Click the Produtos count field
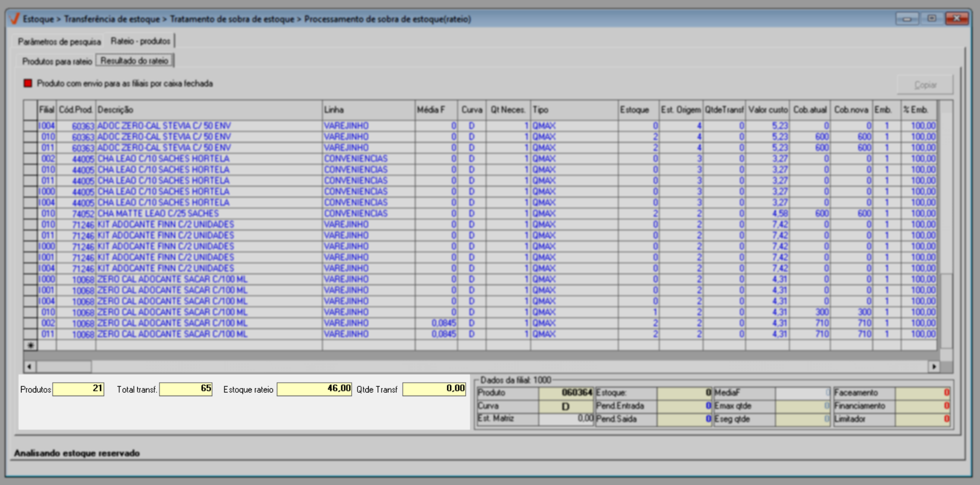The width and height of the screenshot is (980, 485). tap(78, 389)
